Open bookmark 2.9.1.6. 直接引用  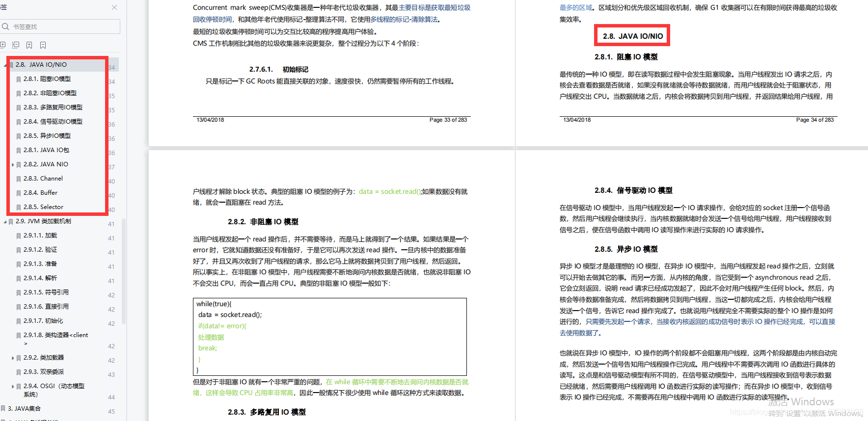coord(46,306)
